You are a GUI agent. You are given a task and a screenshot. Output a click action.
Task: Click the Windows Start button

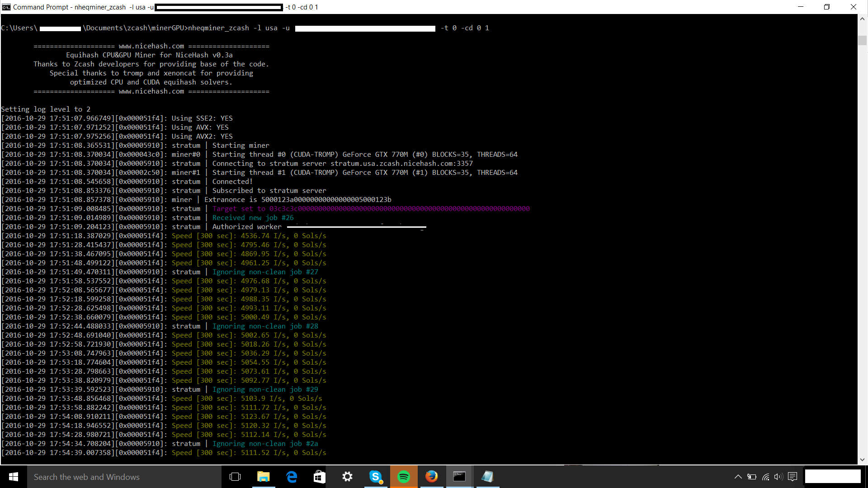[x=14, y=477]
